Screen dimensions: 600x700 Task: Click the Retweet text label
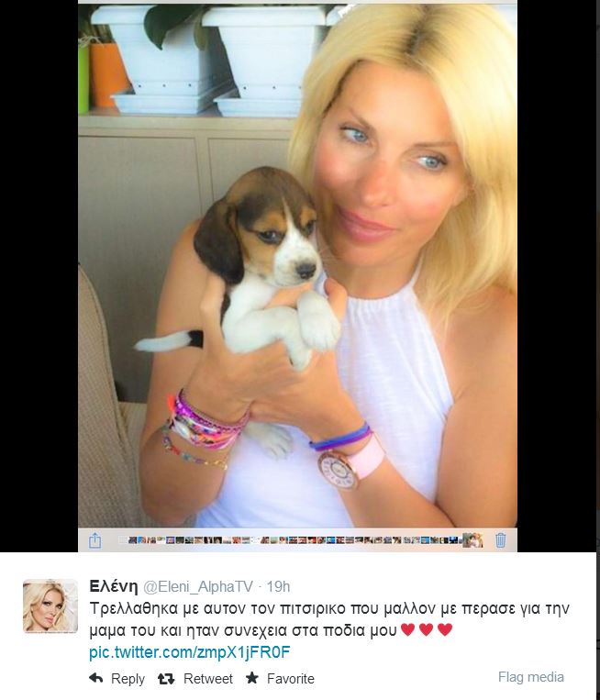208,679
